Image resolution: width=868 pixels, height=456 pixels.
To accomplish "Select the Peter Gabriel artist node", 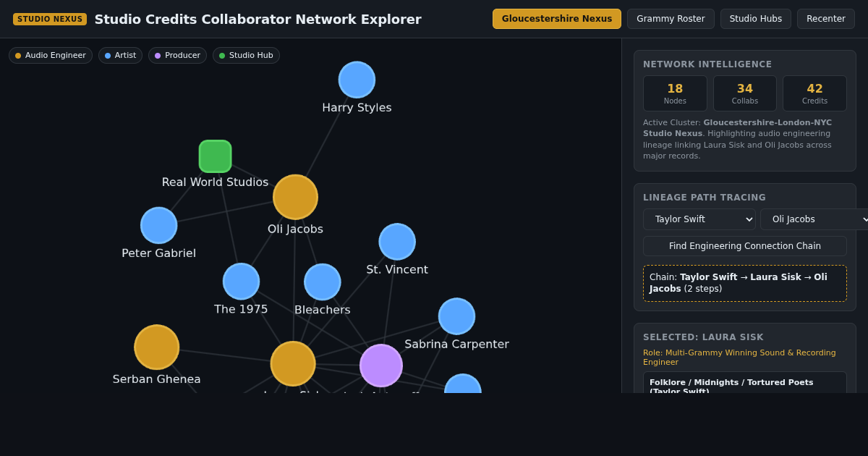I will 158,225.
